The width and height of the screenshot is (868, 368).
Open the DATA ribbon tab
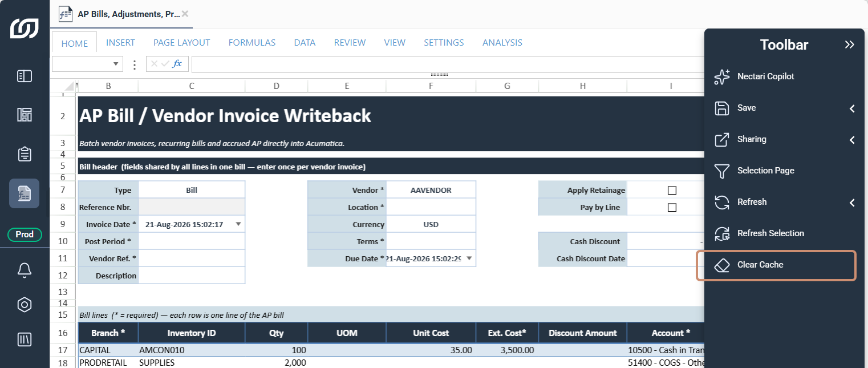tap(305, 42)
